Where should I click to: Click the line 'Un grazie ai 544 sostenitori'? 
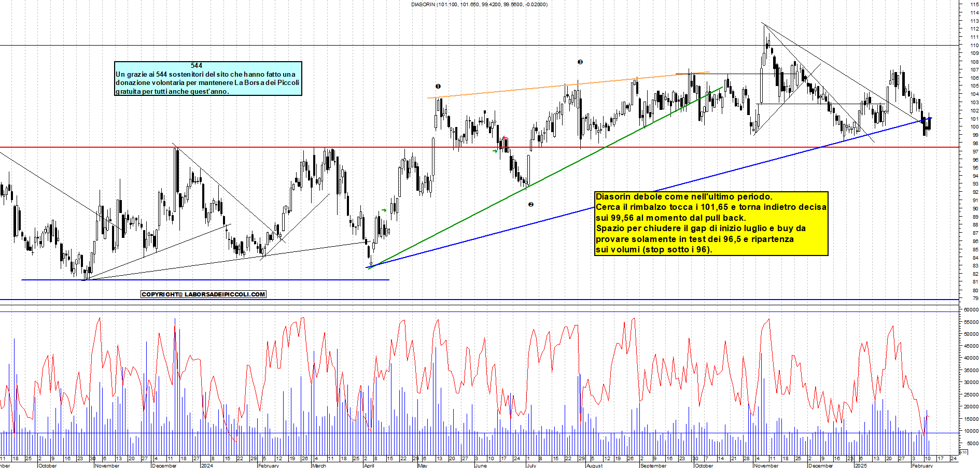(205, 74)
